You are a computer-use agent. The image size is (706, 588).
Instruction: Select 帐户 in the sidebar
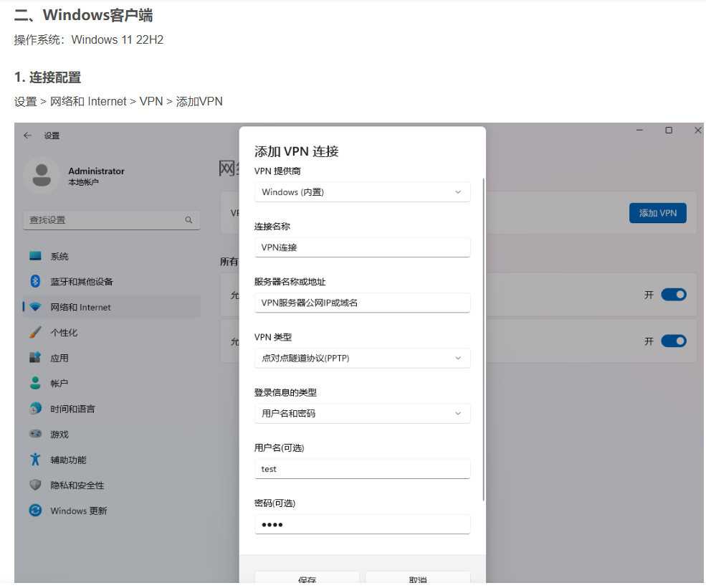(59, 384)
